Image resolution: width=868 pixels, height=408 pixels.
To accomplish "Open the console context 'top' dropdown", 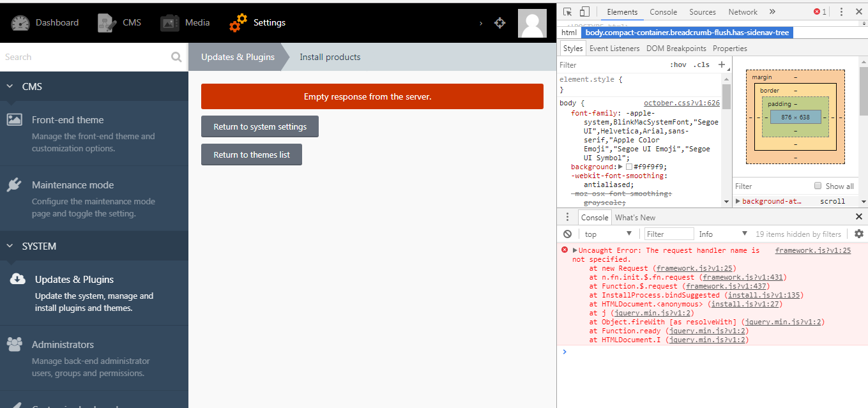I will coord(608,234).
